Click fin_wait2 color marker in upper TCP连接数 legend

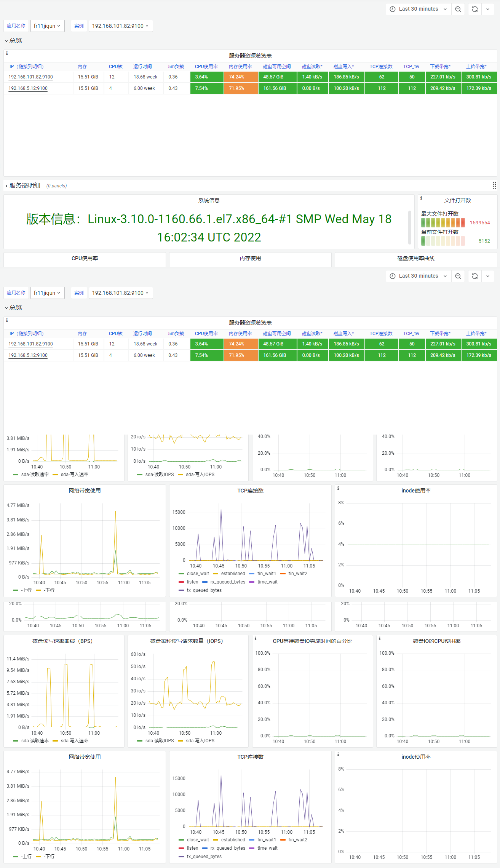(283, 574)
